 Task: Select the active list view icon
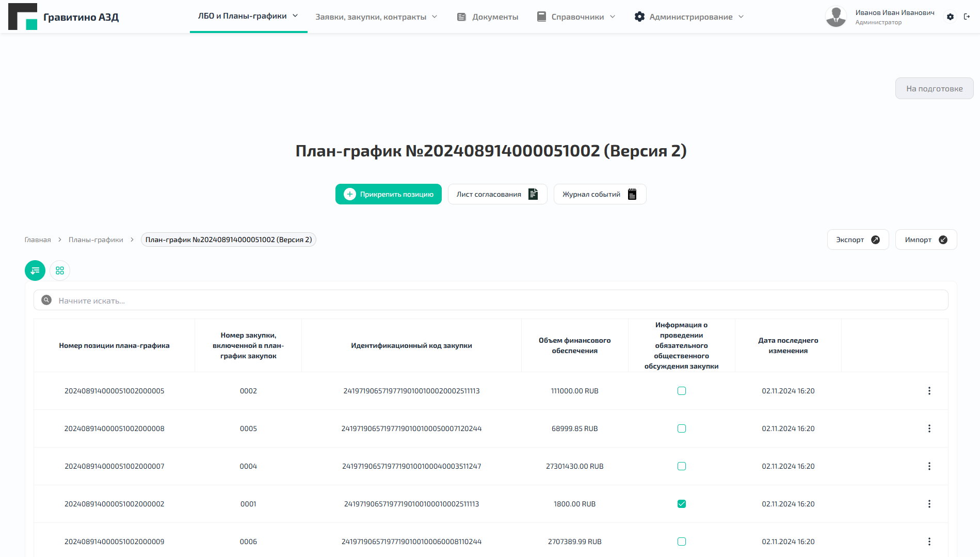pyautogui.click(x=35, y=270)
